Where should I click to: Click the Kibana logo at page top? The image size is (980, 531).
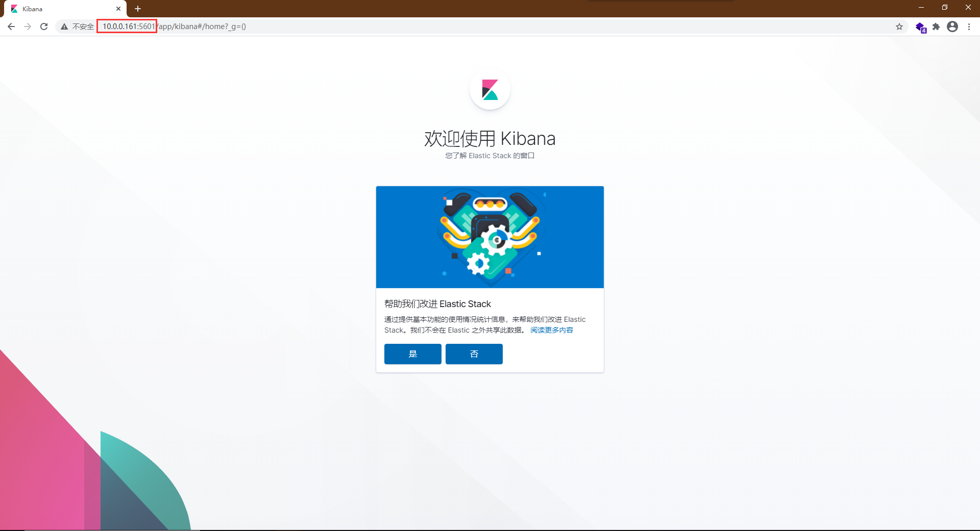[x=489, y=89]
